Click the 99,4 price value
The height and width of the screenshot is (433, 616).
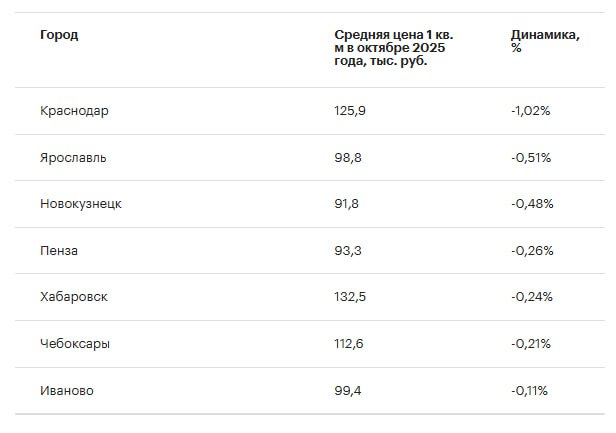click(347, 390)
